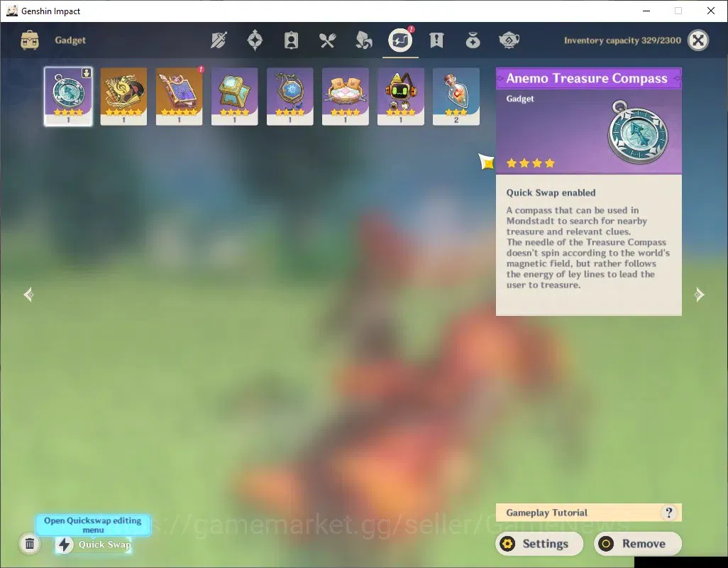Viewport: 728px width, 568px height.
Task: Go to next page with right arrow
Action: 699,295
